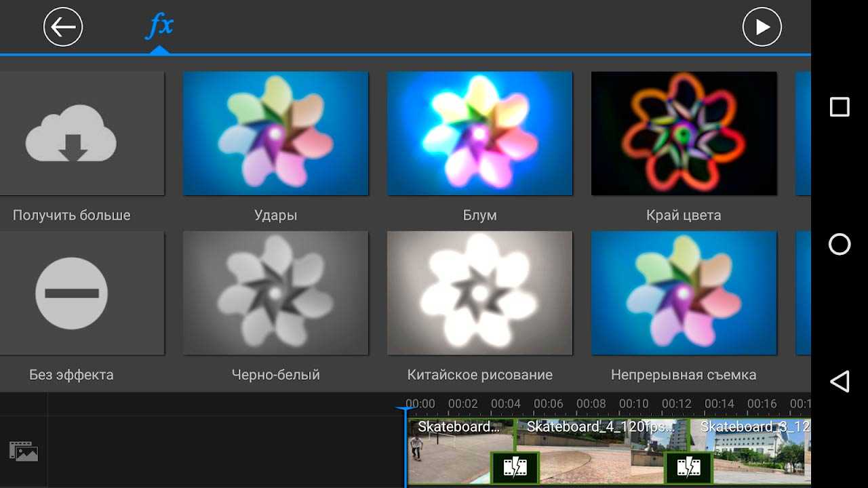Open the second transition icon between clips
Image resolution: width=868 pixels, height=488 pixels.
click(x=689, y=467)
